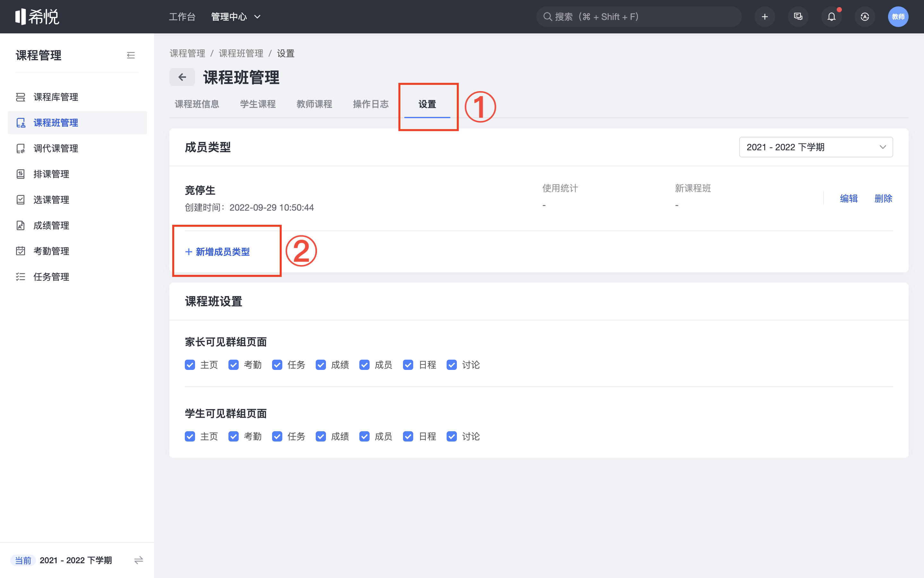Click the 考勤管理 sidebar icon
The width and height of the screenshot is (924, 578).
click(x=21, y=251)
